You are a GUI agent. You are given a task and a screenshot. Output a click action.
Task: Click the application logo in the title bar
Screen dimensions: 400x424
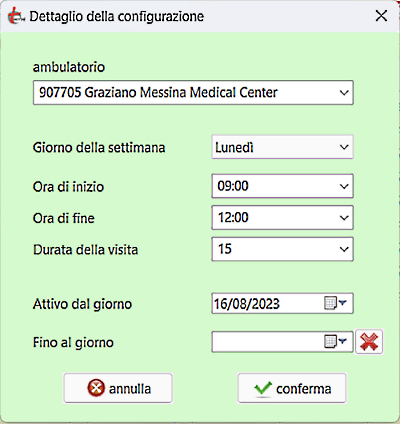click(16, 16)
